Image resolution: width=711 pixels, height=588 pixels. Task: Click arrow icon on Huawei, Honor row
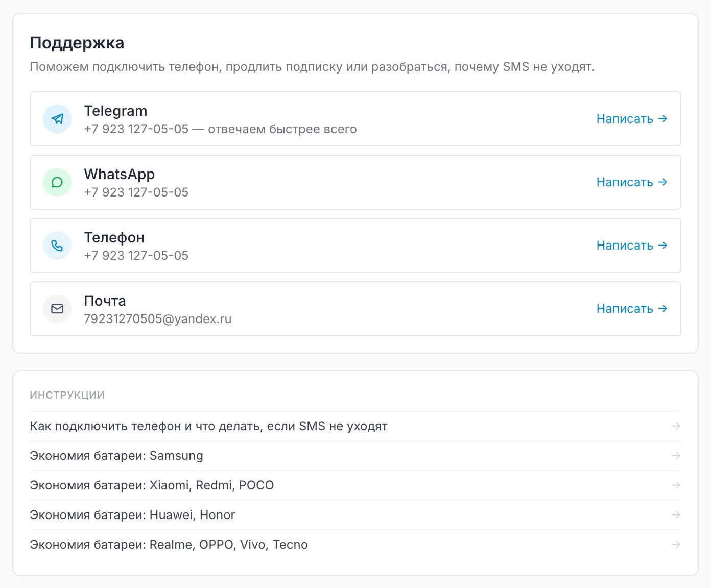coord(676,515)
